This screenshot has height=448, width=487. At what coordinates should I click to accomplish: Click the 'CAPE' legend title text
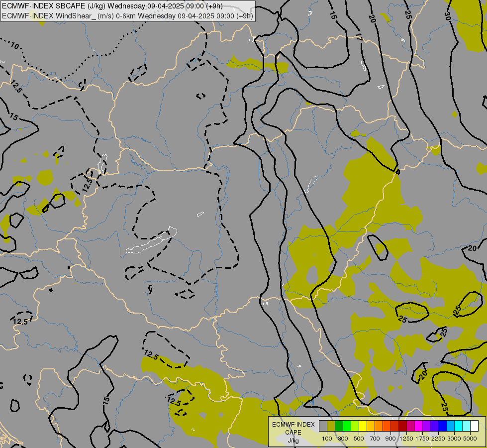(x=293, y=433)
